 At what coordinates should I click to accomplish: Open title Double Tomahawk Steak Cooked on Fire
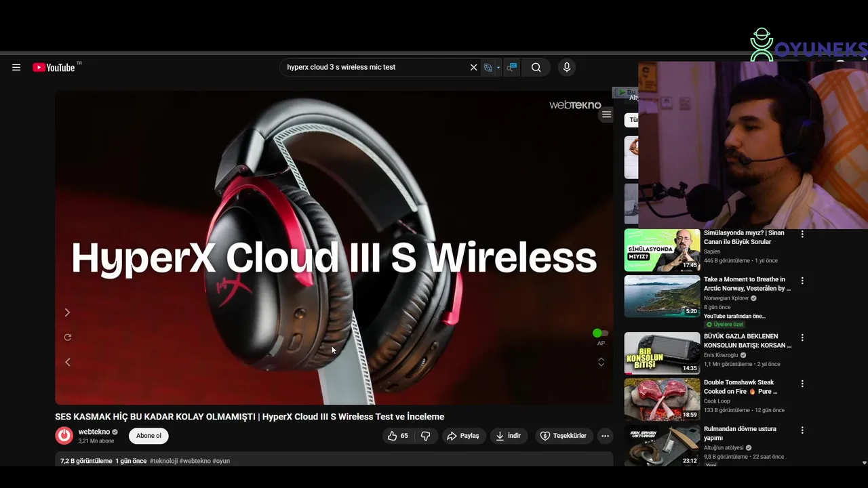pos(741,387)
